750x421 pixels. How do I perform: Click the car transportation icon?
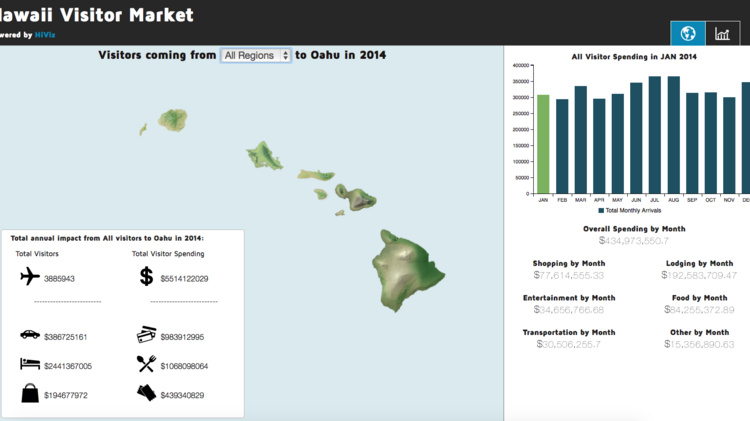[x=30, y=334]
